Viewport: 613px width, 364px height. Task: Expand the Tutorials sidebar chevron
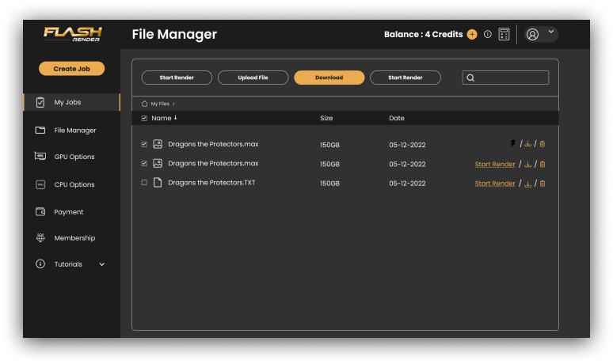click(x=101, y=264)
